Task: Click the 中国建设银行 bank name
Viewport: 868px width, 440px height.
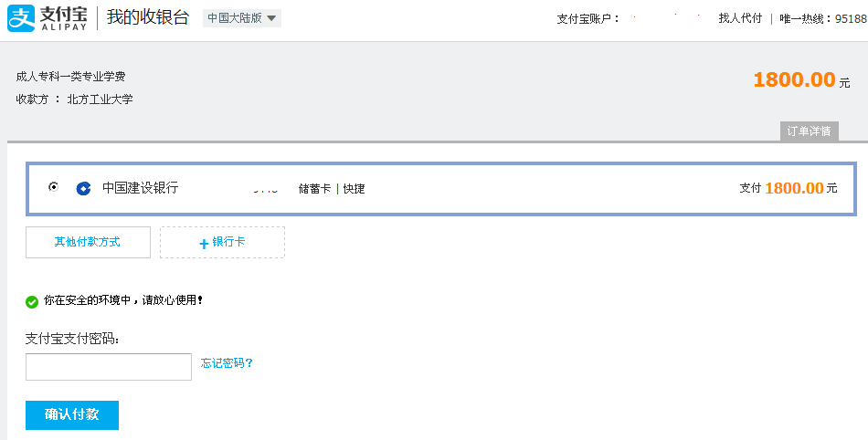Action: tap(140, 188)
